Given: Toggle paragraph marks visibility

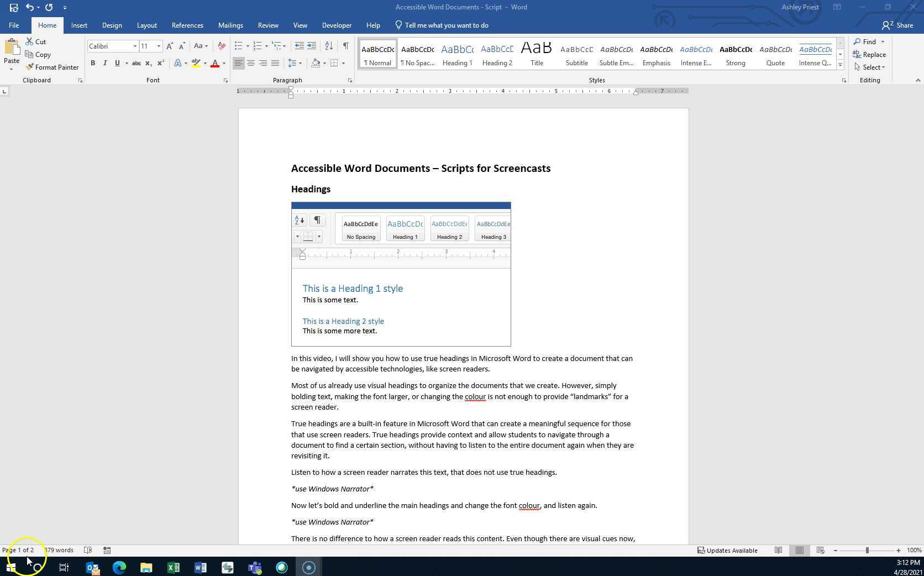Looking at the screenshot, I should [346, 46].
